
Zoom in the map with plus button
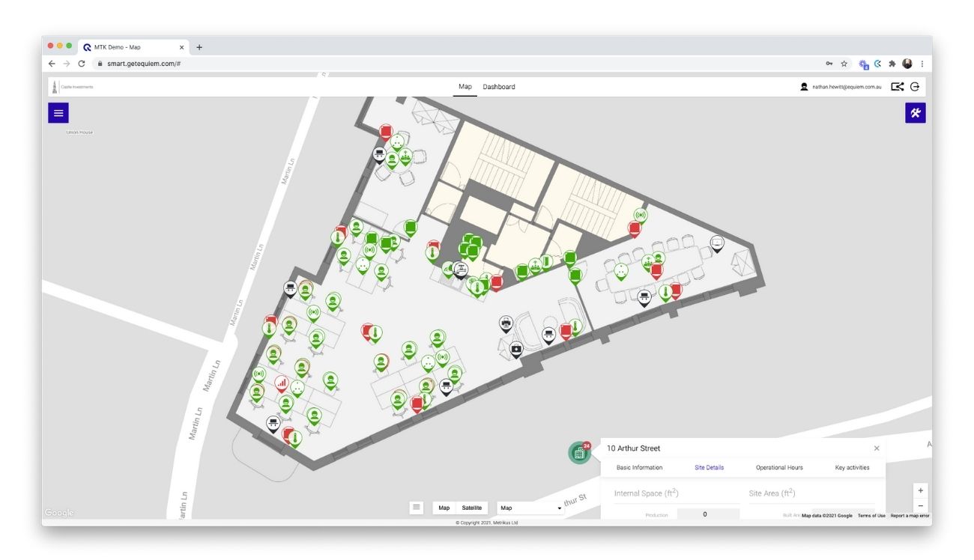point(921,490)
